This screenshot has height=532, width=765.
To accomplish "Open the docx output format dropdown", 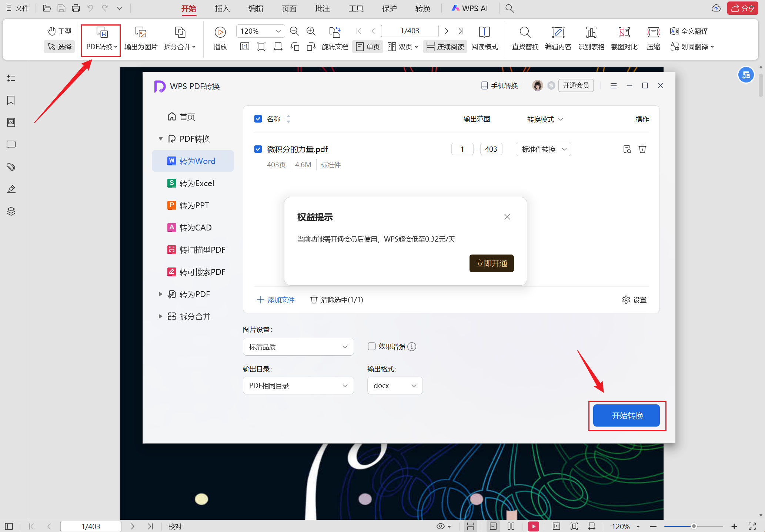I will click(x=394, y=385).
